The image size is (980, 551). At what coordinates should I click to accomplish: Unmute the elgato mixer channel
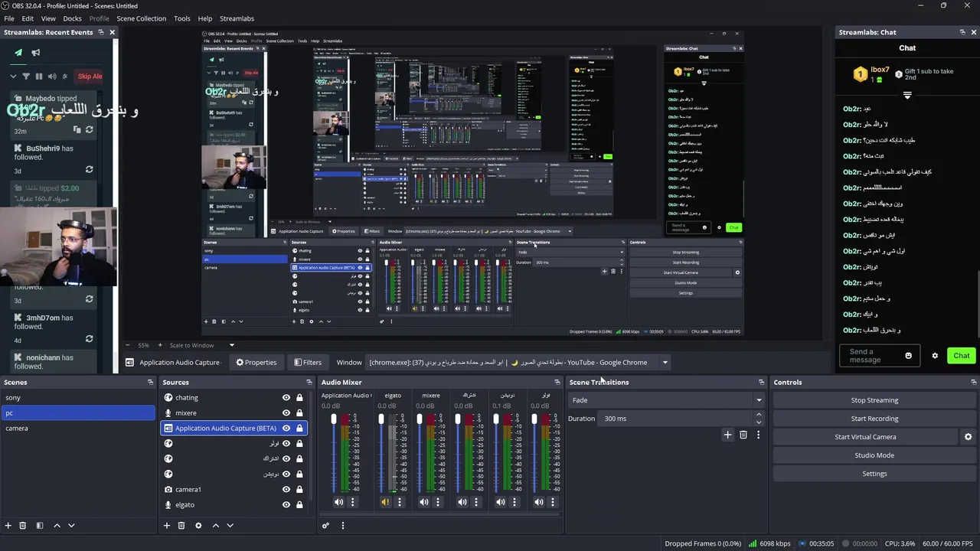point(385,502)
